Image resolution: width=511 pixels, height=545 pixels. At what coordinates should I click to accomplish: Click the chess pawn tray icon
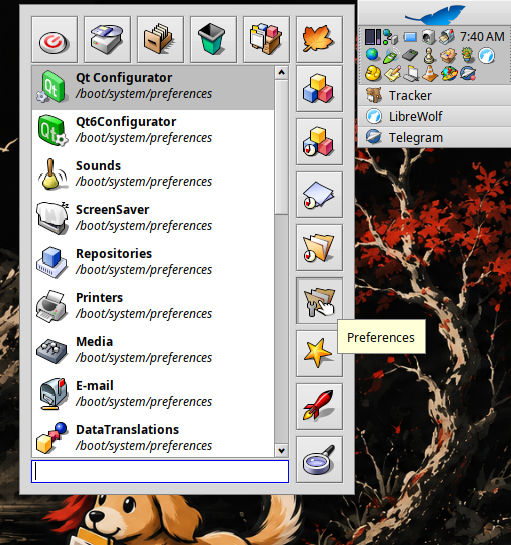click(429, 55)
